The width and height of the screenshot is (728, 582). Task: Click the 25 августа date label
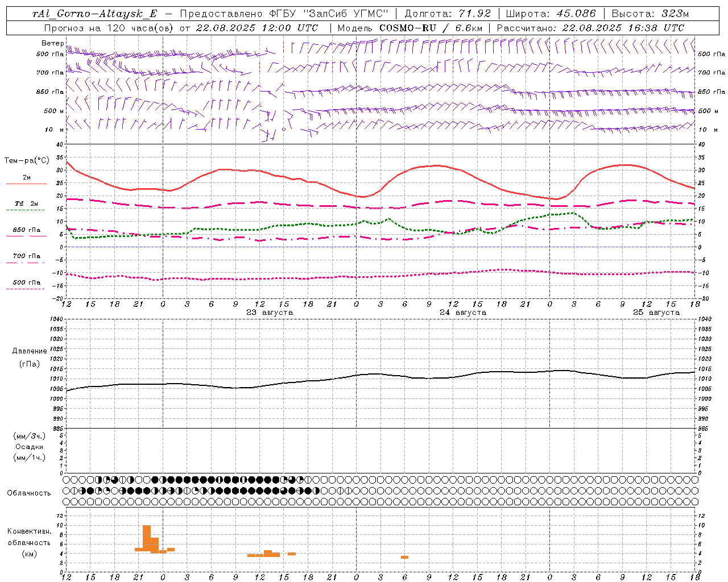[x=656, y=313]
